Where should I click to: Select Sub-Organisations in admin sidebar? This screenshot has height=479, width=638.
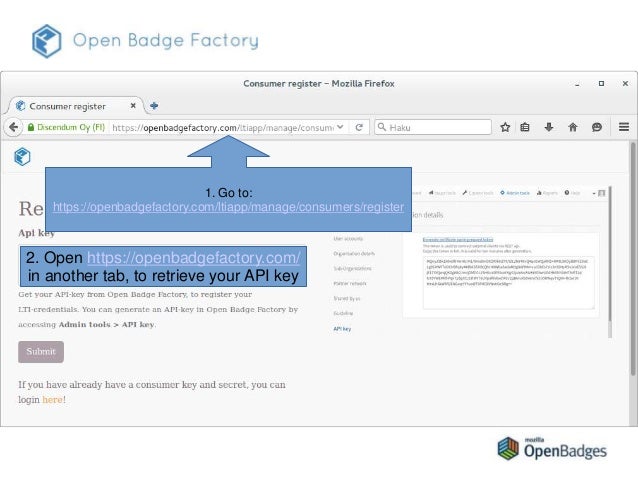point(352,269)
